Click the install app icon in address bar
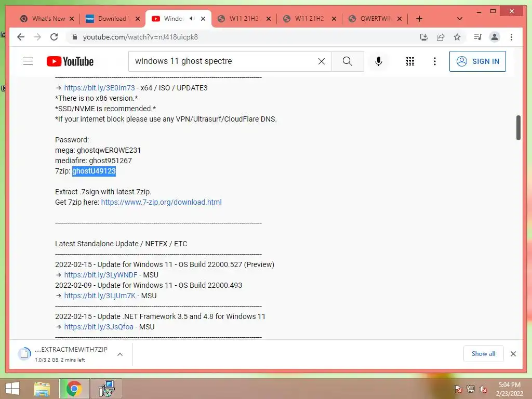Screen dimensions: 532x399 click(424, 37)
